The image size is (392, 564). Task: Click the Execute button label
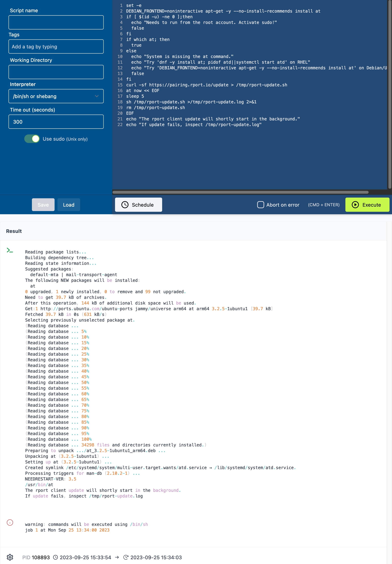(x=371, y=205)
